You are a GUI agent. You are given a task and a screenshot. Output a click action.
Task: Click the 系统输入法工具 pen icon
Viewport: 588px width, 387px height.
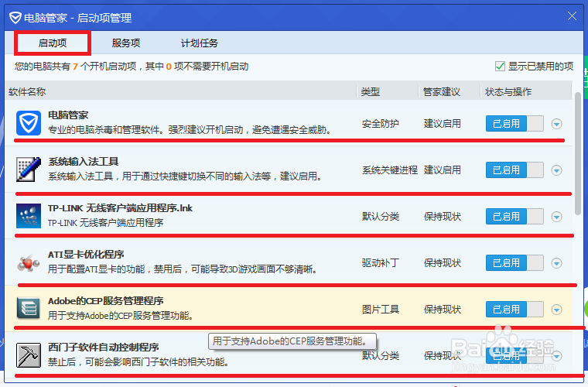29,170
